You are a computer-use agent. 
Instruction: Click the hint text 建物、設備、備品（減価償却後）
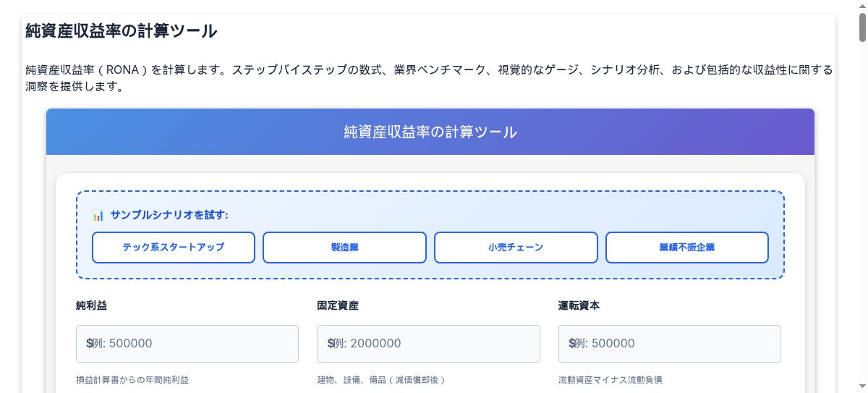380,379
